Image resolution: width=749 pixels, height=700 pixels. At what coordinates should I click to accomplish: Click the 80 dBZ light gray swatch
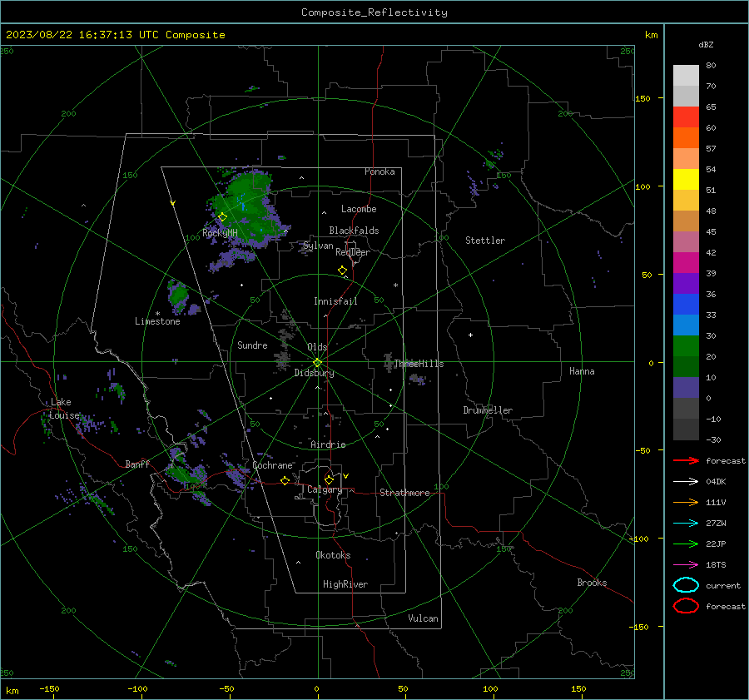click(x=686, y=75)
